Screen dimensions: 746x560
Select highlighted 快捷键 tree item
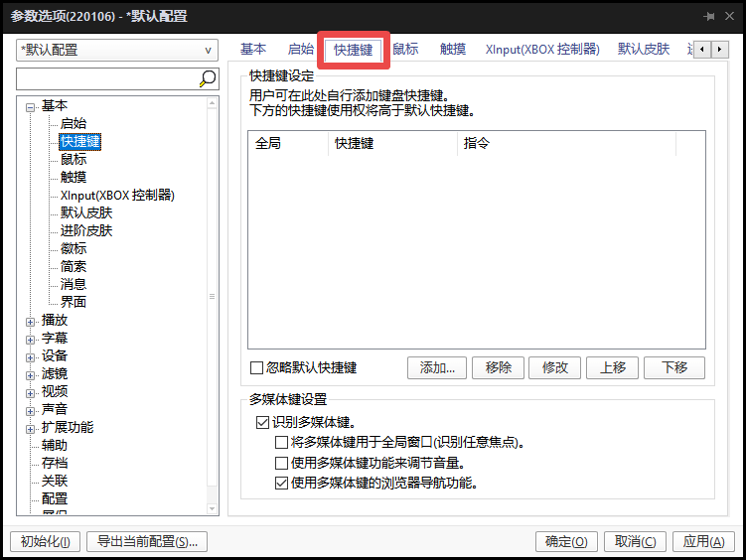79,142
